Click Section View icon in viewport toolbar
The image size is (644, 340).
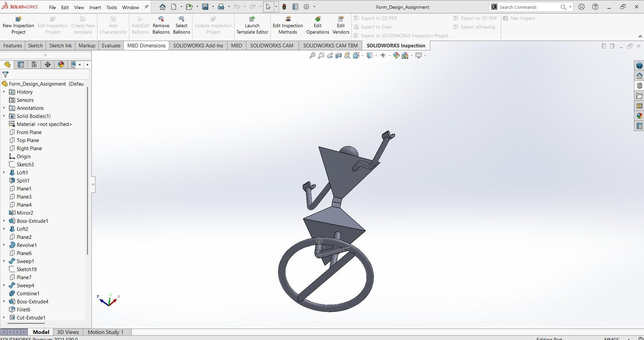click(x=339, y=55)
